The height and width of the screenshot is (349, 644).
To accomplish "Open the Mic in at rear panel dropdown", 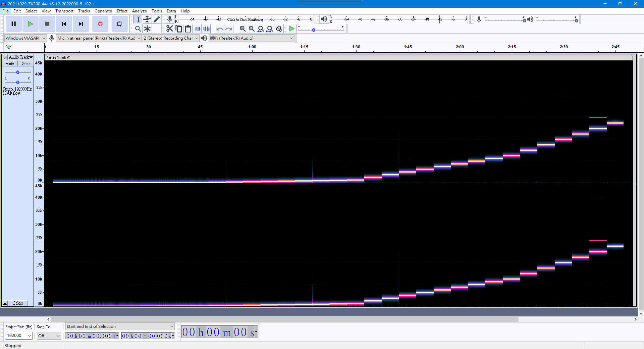I will [x=99, y=38].
